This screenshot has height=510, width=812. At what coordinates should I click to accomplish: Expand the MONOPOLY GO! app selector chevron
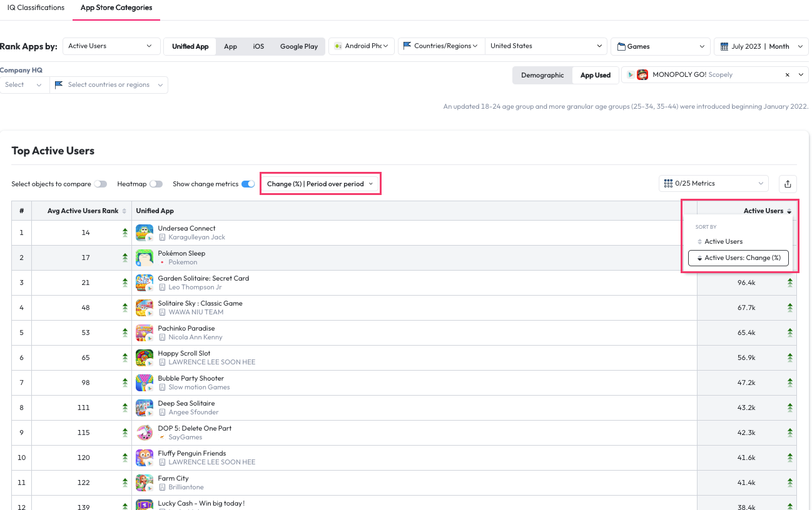coord(802,75)
